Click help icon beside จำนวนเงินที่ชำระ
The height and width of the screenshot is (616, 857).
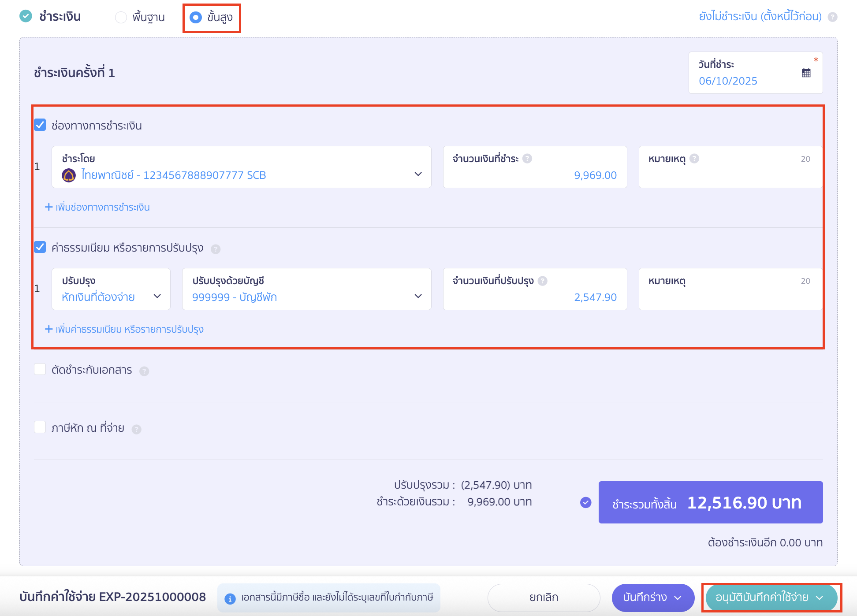(527, 159)
